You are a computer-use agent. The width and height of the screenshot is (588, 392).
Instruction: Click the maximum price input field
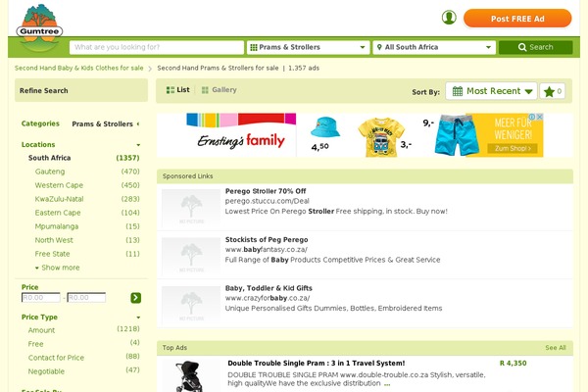86,298
